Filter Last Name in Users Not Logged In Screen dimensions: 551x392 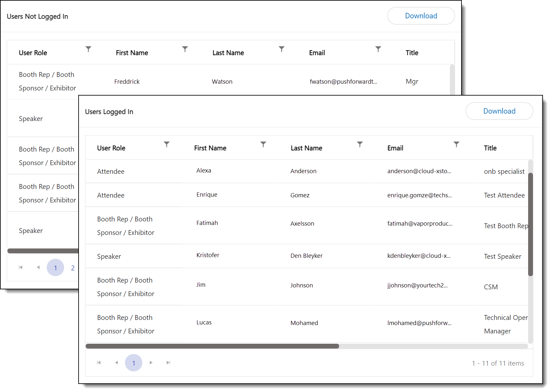coord(281,49)
